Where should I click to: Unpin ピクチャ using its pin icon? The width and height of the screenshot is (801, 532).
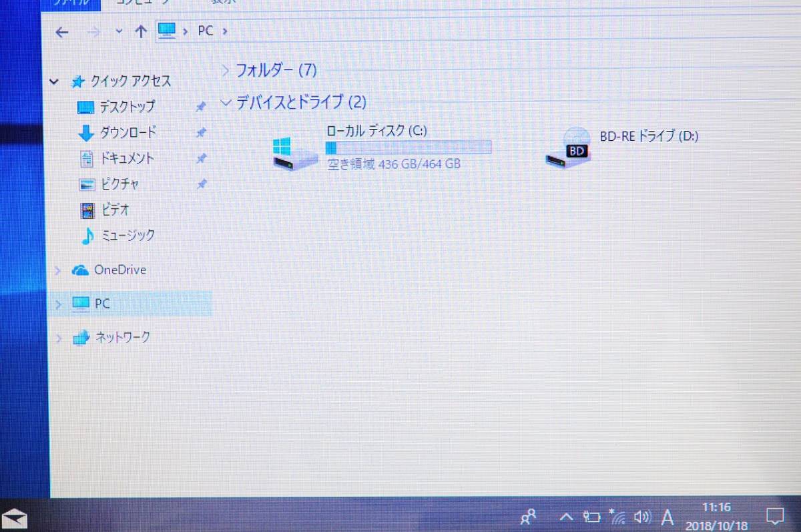click(201, 184)
